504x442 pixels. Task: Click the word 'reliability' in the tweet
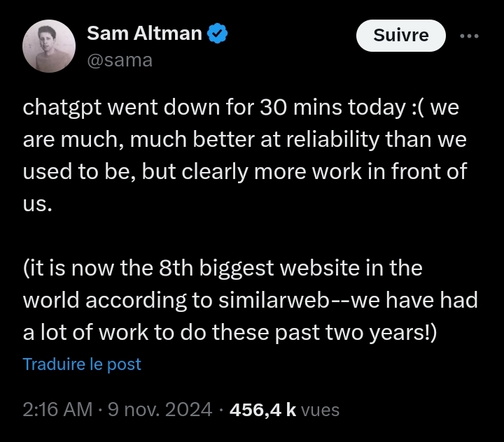point(332,139)
